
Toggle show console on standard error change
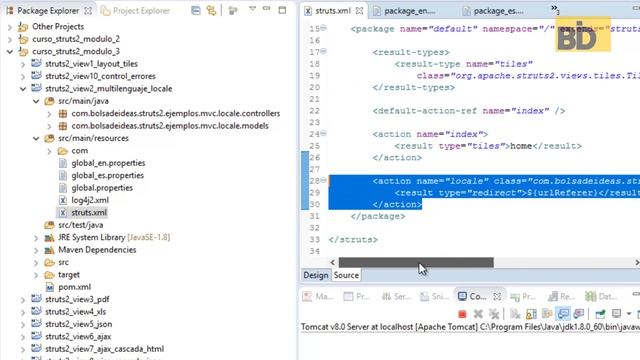click(579, 314)
